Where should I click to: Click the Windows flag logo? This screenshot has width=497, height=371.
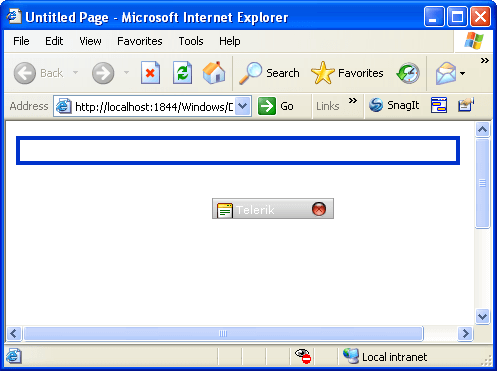coord(474,41)
